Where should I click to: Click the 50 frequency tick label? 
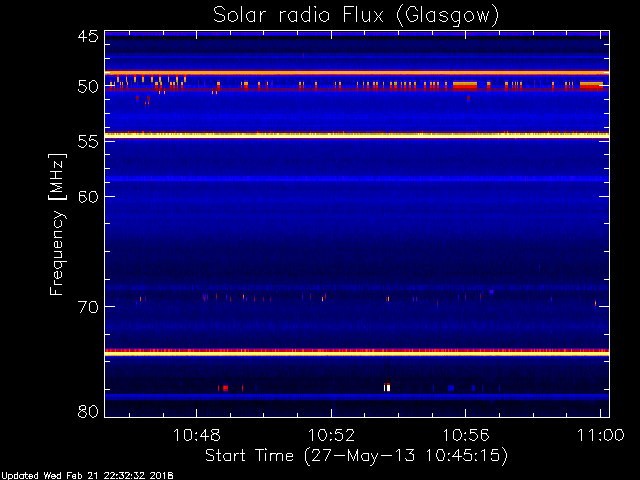[88, 87]
